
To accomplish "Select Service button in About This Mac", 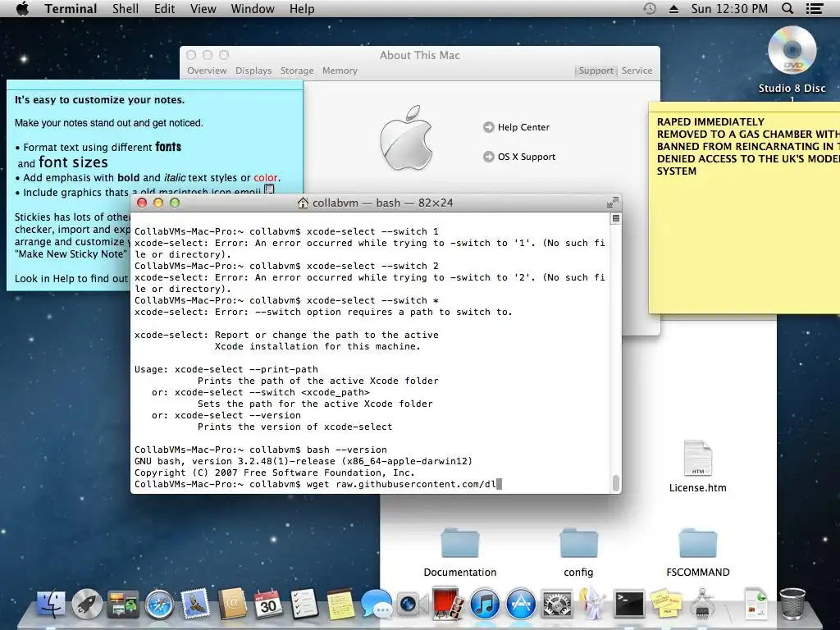I will pos(637,71).
